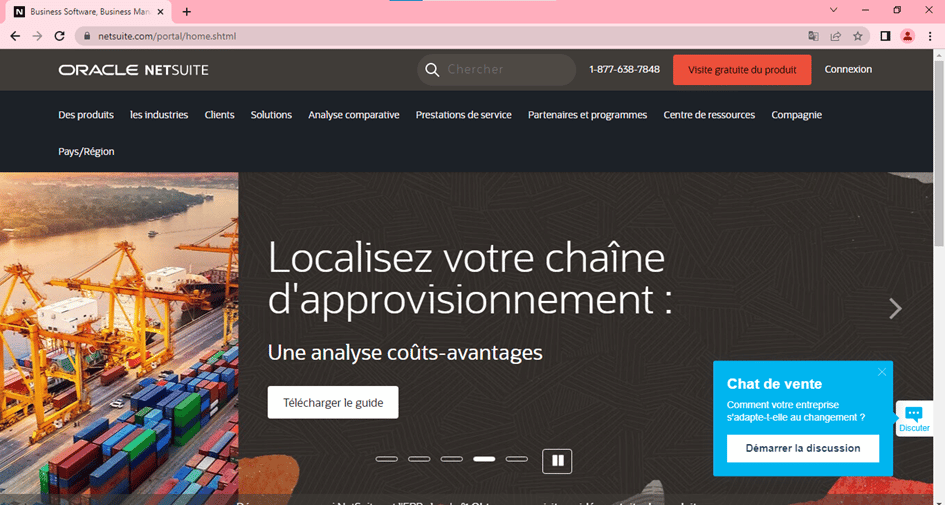Click the share page icon in address bar

(x=836, y=36)
